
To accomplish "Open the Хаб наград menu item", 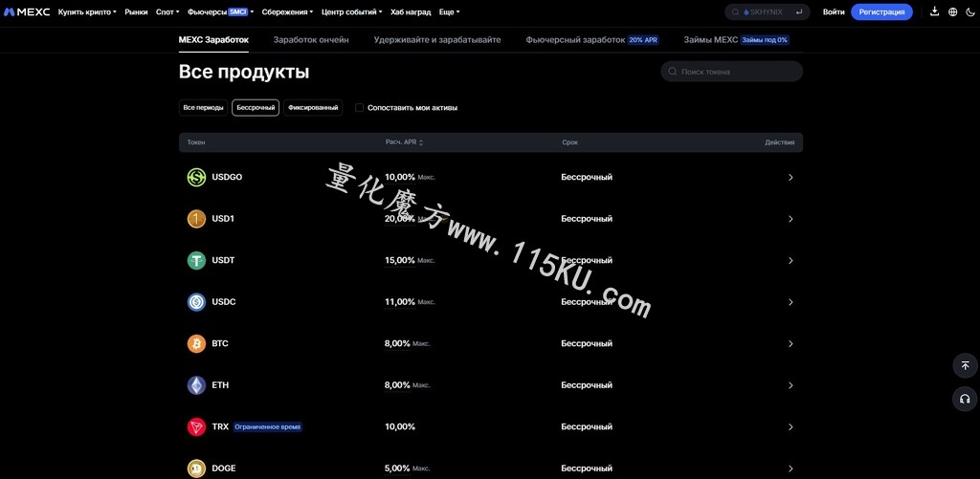I will pyautogui.click(x=411, y=11).
